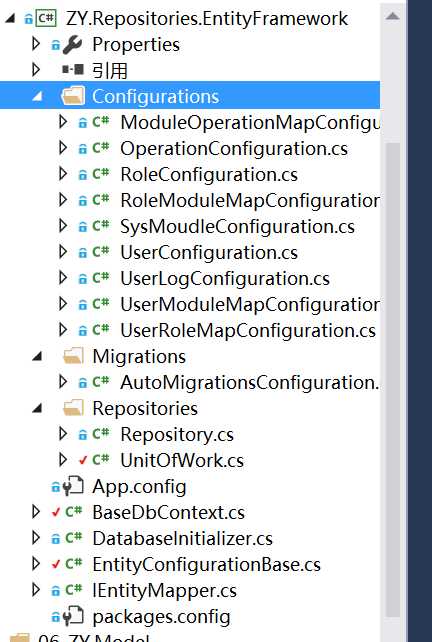Expand DatabaseInitializer.cs file node
This screenshot has height=642, width=432.
pyautogui.click(x=36, y=538)
